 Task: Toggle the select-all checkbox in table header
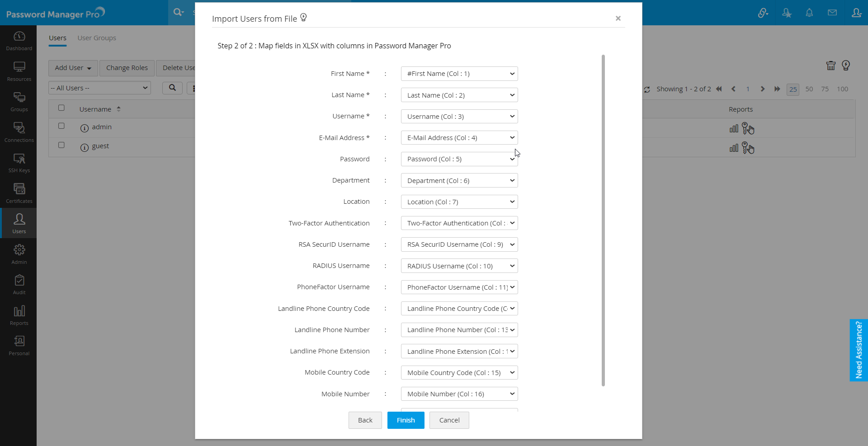[x=61, y=108]
